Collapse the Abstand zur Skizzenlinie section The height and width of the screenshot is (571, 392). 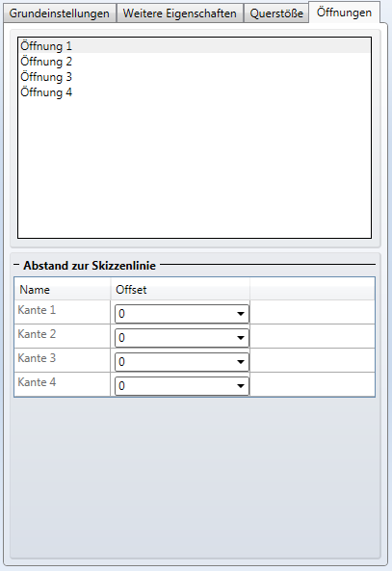tap(16, 265)
